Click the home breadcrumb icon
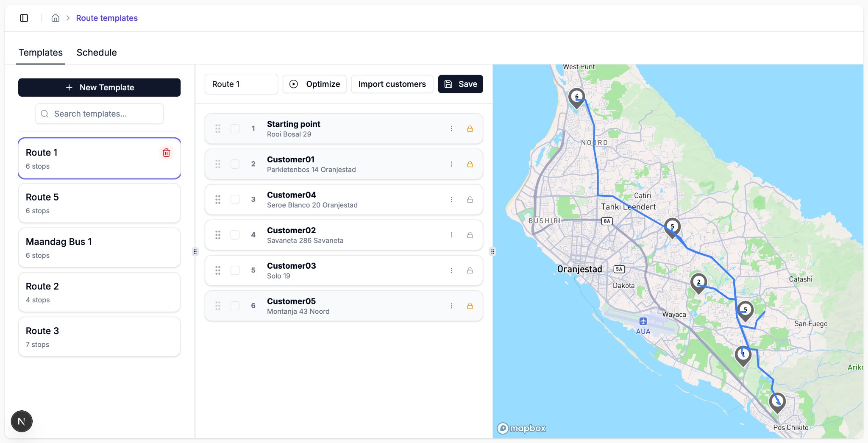Screen dimensions: 868x443 coord(55,18)
